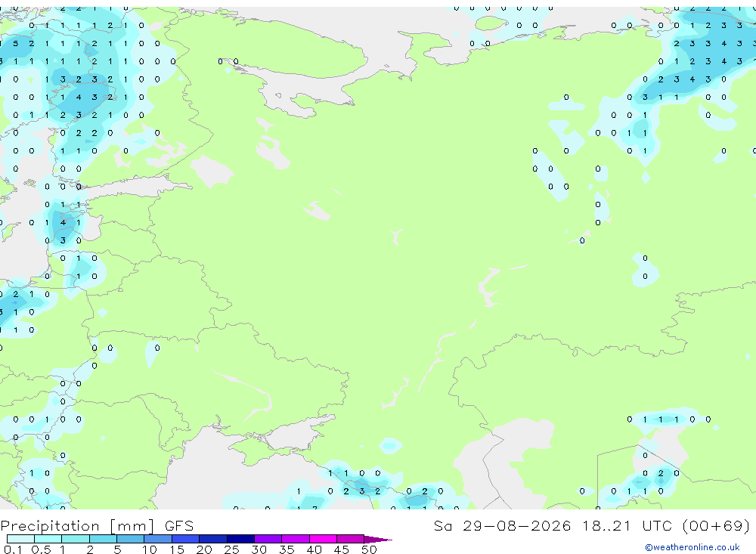This screenshot has width=756, height=554.
Task: Select the 40–45 mm magenta legend swatch
Action: [x=323, y=539]
